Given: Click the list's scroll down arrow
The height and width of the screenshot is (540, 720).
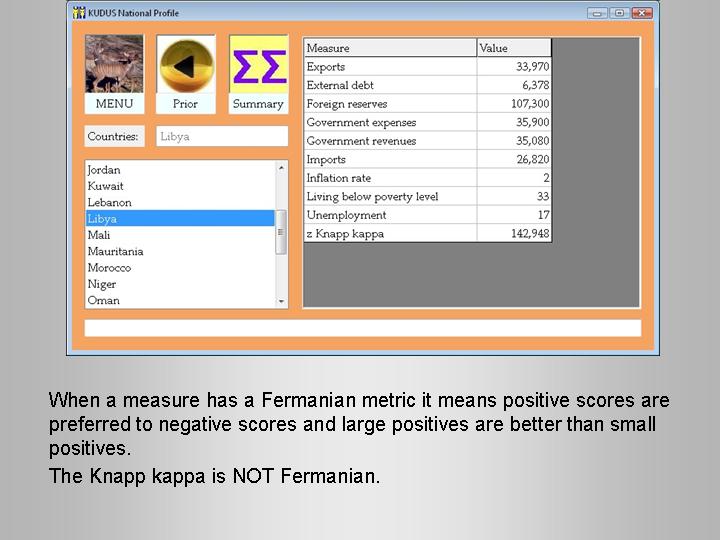Looking at the screenshot, I should pyautogui.click(x=281, y=301).
